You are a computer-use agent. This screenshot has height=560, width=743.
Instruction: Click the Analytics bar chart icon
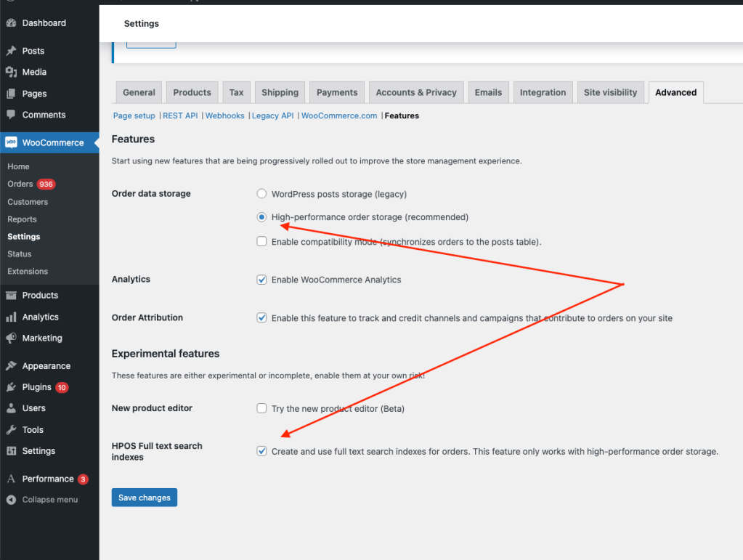point(11,317)
